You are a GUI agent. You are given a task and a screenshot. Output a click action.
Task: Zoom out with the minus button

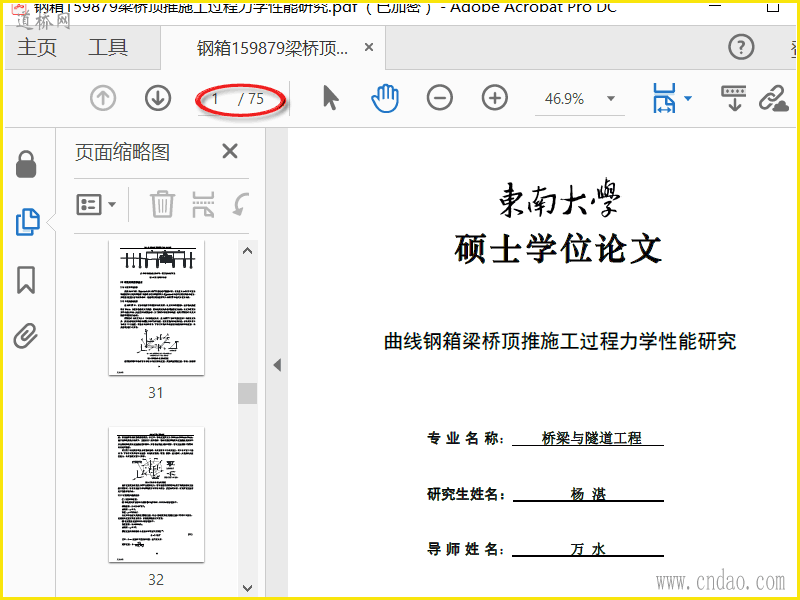pyautogui.click(x=440, y=98)
